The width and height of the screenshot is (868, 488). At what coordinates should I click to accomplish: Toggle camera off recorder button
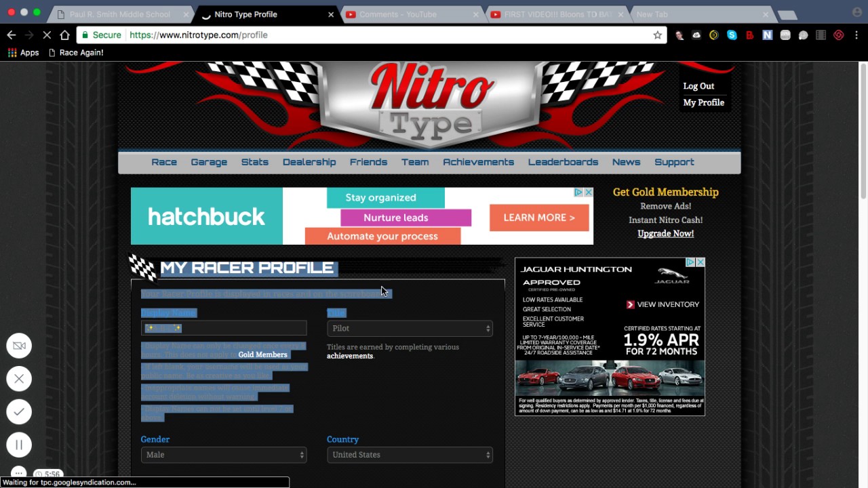tap(19, 346)
